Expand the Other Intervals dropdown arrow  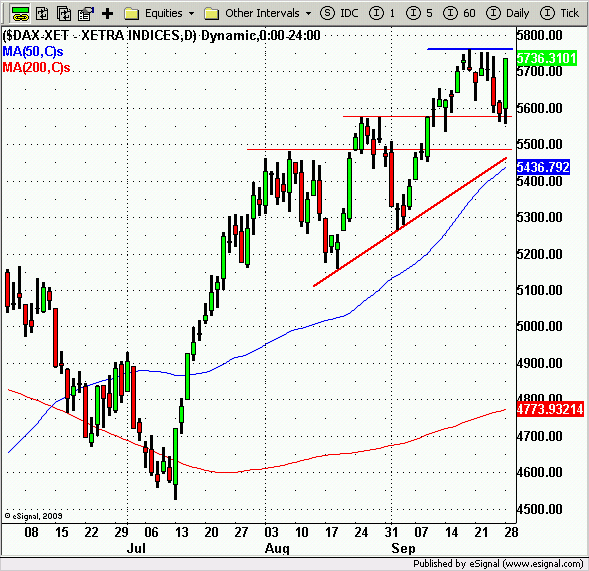coord(308,14)
